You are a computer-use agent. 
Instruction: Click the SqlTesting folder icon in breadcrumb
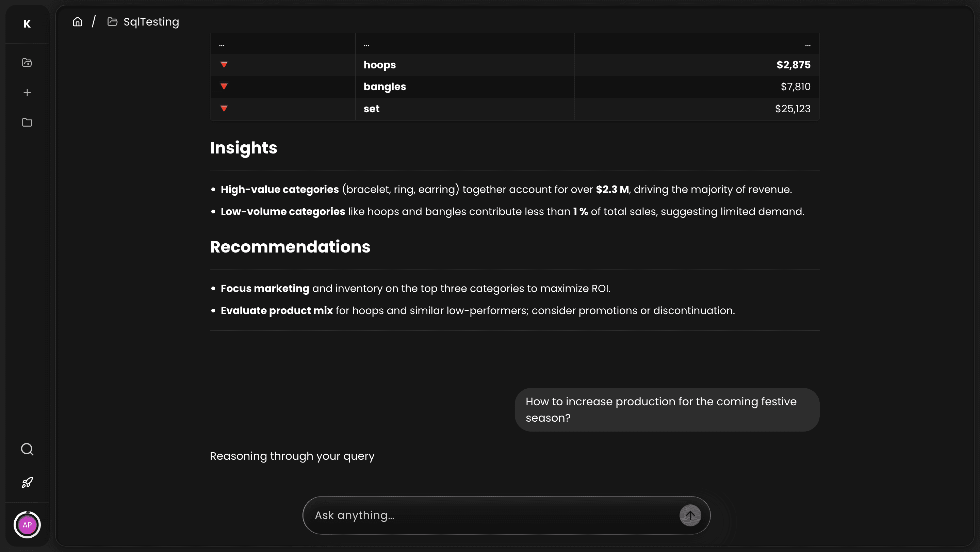coord(112,22)
